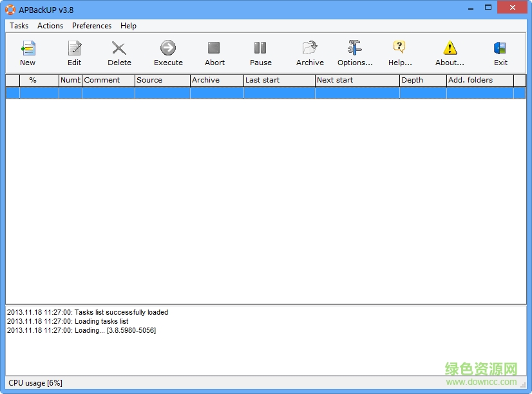532x394 pixels.
Task: Pause the running task via toolbar
Action: [x=261, y=54]
